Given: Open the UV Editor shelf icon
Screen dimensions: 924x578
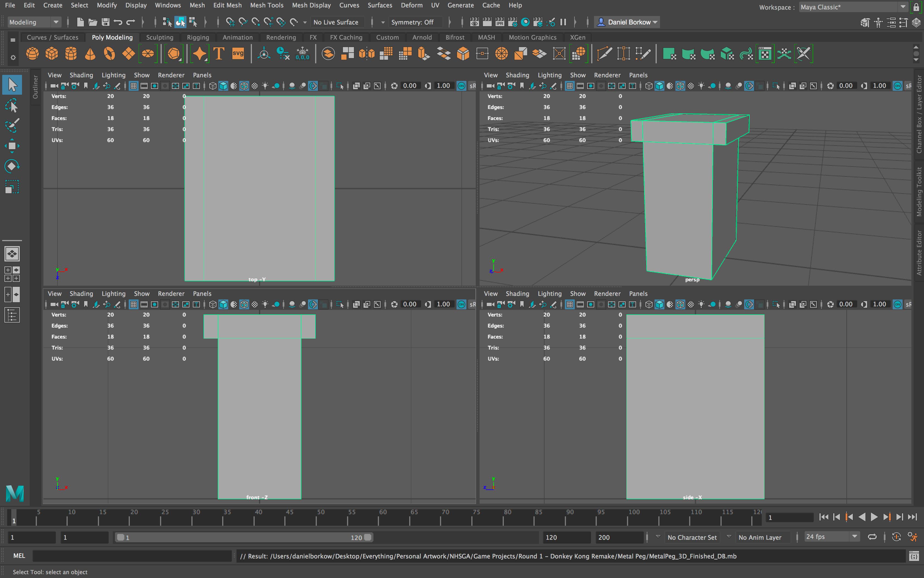Looking at the screenshot, I should pos(765,53).
